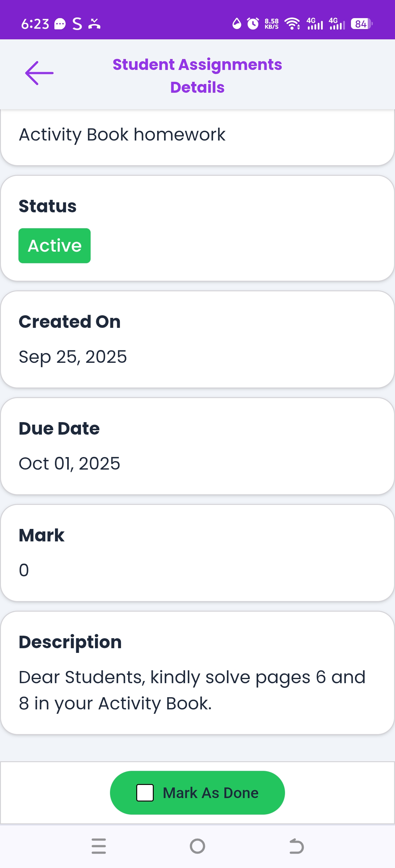
Task: Tap the battery level indicator
Action: [361, 24]
